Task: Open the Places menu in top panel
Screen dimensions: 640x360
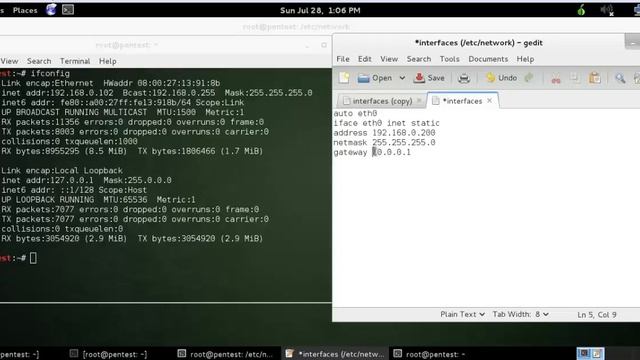Action: pos(25,10)
